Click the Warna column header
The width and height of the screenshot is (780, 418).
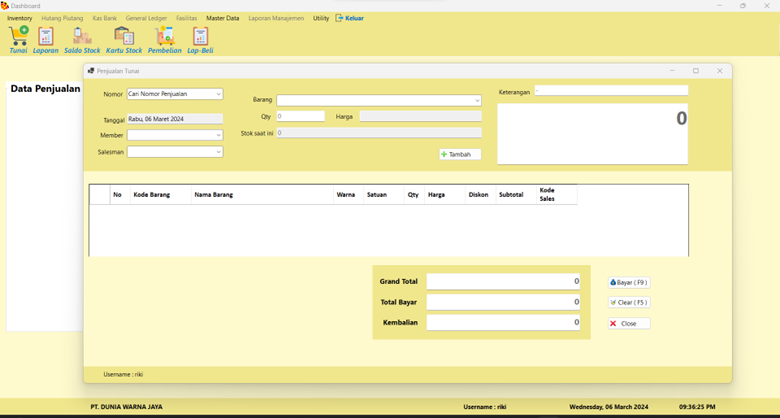pyautogui.click(x=348, y=195)
